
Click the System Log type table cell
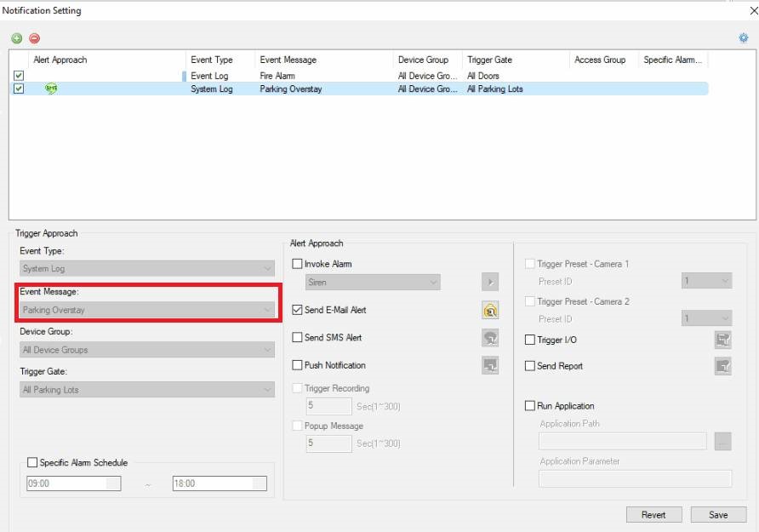212,89
